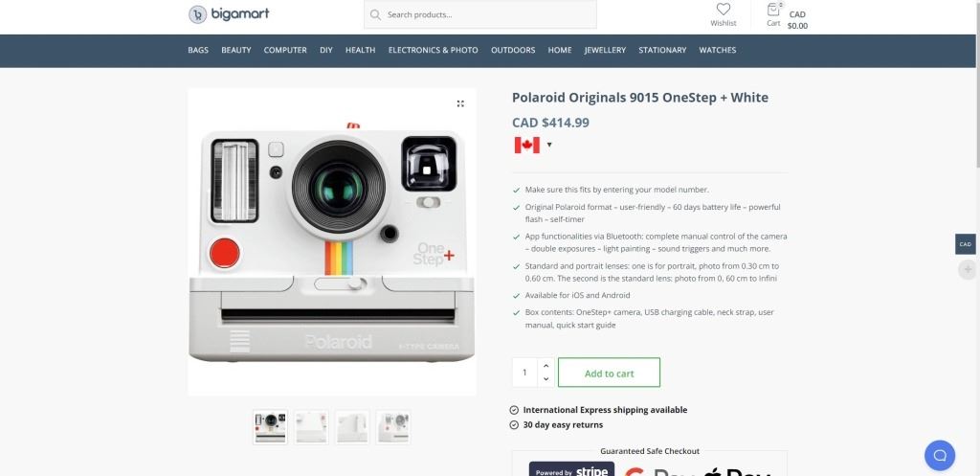980x476 pixels.
Task: Increase quantity with the up arrow
Action: click(x=546, y=366)
